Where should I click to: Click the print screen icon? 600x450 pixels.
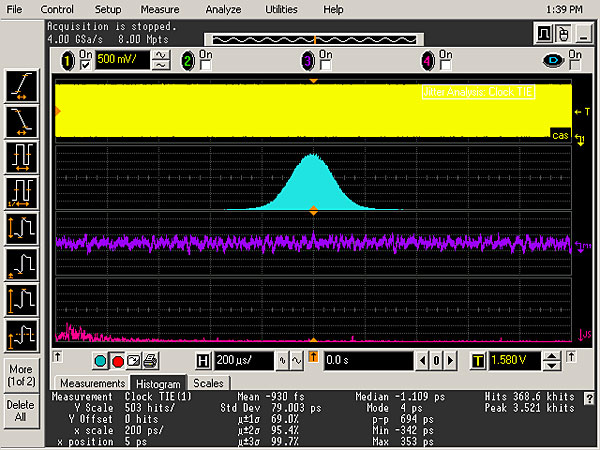(x=148, y=360)
